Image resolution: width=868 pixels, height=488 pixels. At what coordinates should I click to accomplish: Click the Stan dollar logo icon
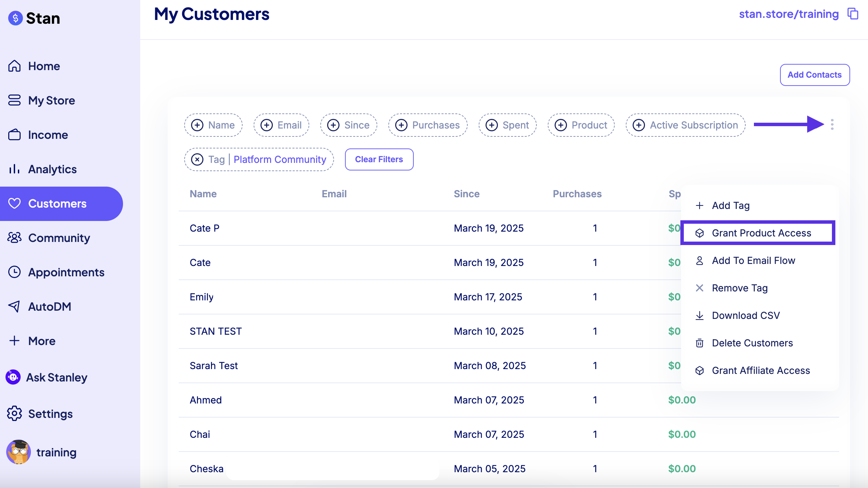(15, 18)
